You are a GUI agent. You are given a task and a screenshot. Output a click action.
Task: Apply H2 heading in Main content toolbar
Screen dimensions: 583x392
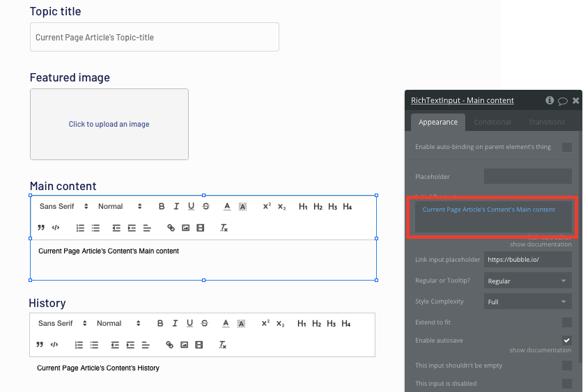318,207
